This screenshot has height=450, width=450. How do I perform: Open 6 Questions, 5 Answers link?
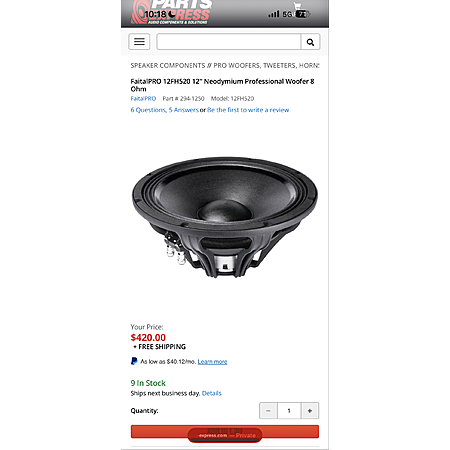tap(165, 110)
